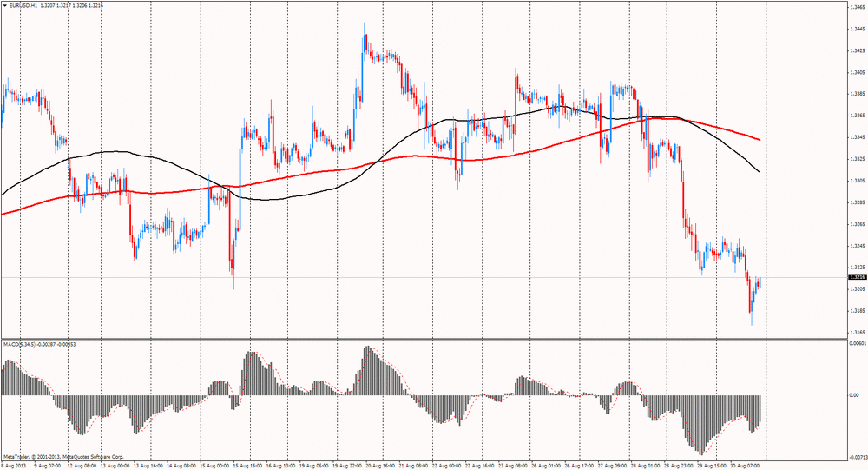This screenshot has height=470, width=868.
Task: Click the 28 Aug 23:00 time label
Action: coord(680,466)
